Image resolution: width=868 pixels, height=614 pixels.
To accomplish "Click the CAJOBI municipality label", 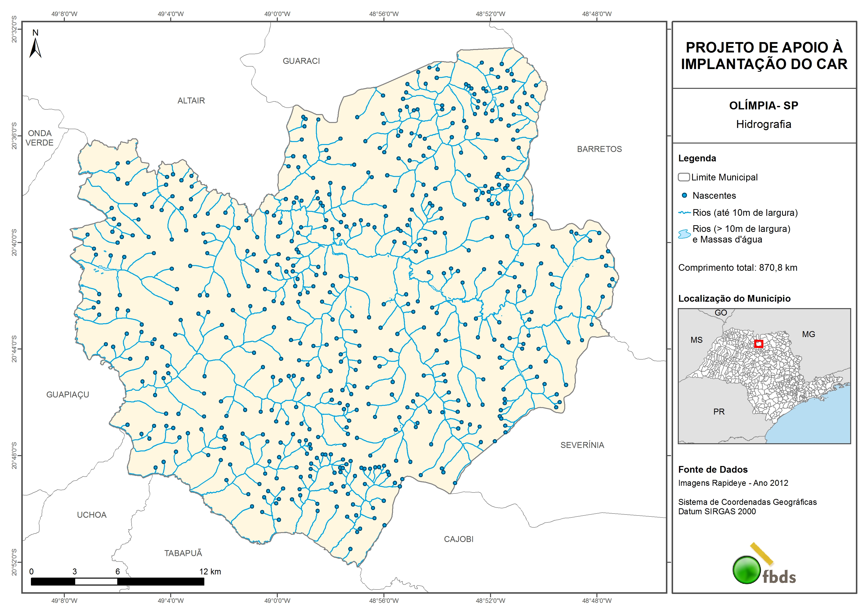I will [x=458, y=539].
